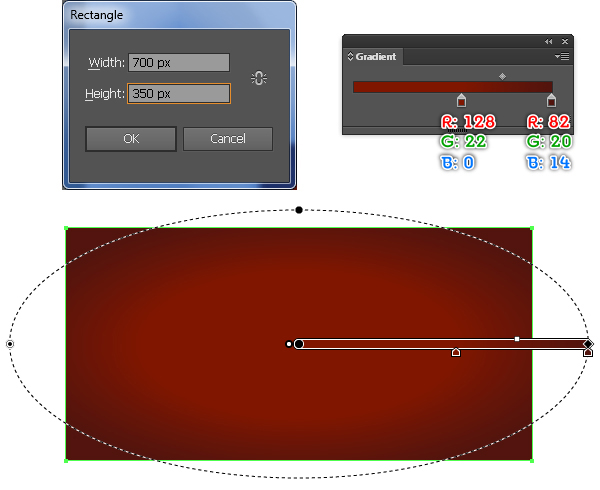Screen dimensions: 600x490
Task: Click the top-right anchor of rectangle
Action: (532, 228)
